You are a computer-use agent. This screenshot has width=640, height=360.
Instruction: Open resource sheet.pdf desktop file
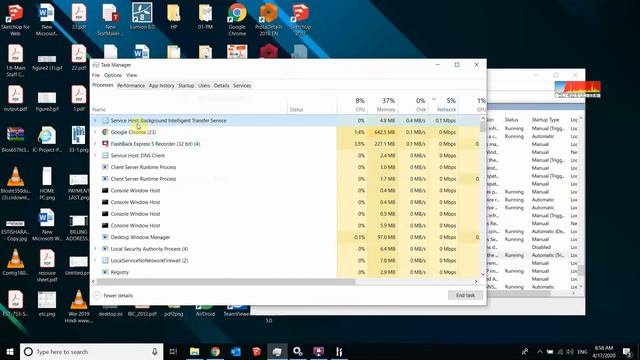click(x=47, y=265)
